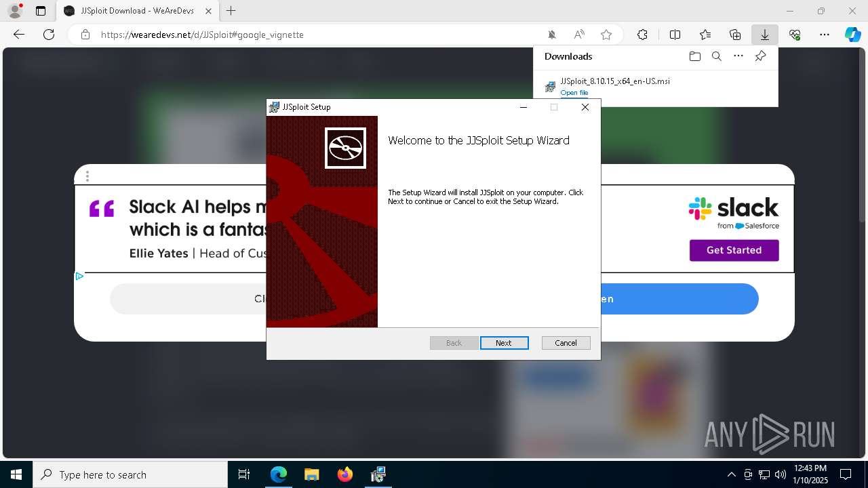Image resolution: width=868 pixels, height=488 pixels.
Task: Open Extensions puzzle icon
Action: 642,35
